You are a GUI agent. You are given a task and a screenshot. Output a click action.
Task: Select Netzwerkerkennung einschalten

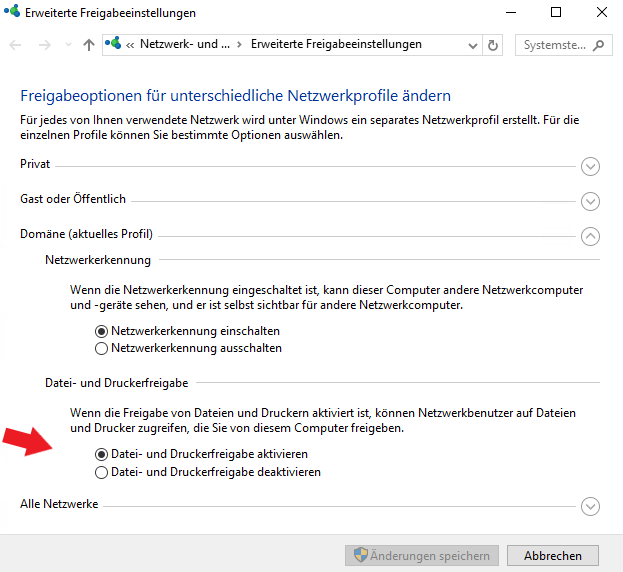tap(100, 330)
